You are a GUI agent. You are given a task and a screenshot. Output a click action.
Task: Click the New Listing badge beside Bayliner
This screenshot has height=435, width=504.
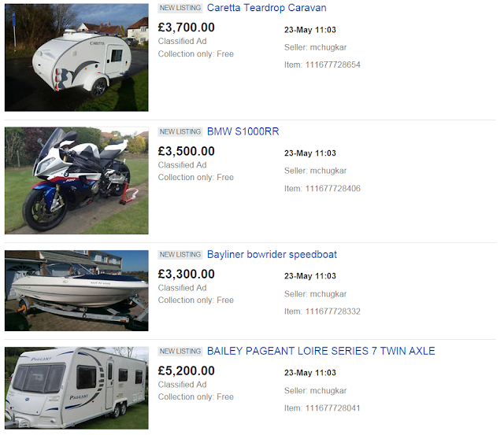click(180, 255)
